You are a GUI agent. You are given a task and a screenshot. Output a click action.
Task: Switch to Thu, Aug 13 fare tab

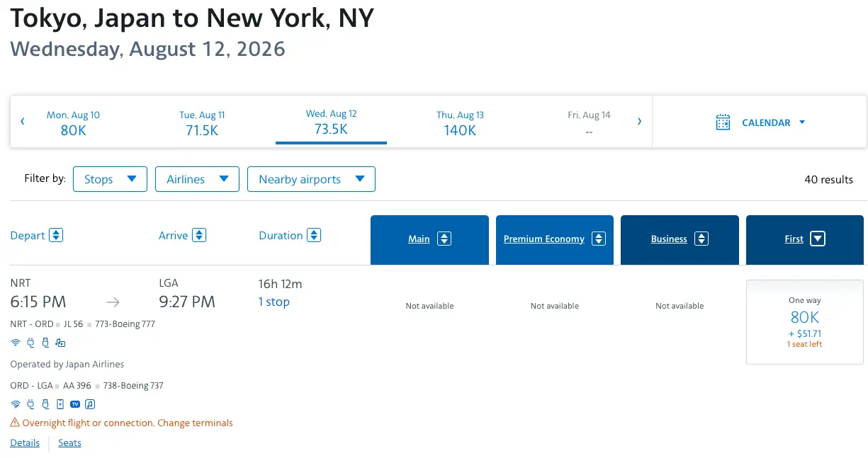coord(460,122)
